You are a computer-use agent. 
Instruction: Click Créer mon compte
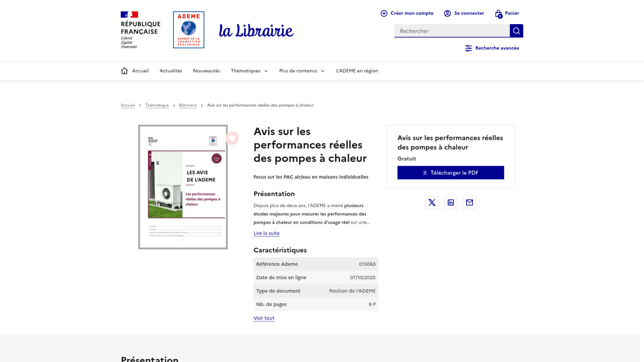407,13
